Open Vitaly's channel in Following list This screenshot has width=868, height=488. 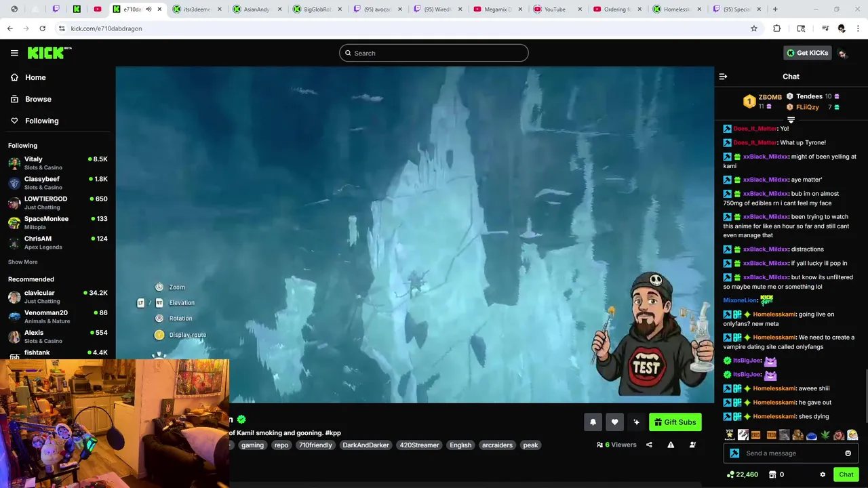[x=58, y=163]
